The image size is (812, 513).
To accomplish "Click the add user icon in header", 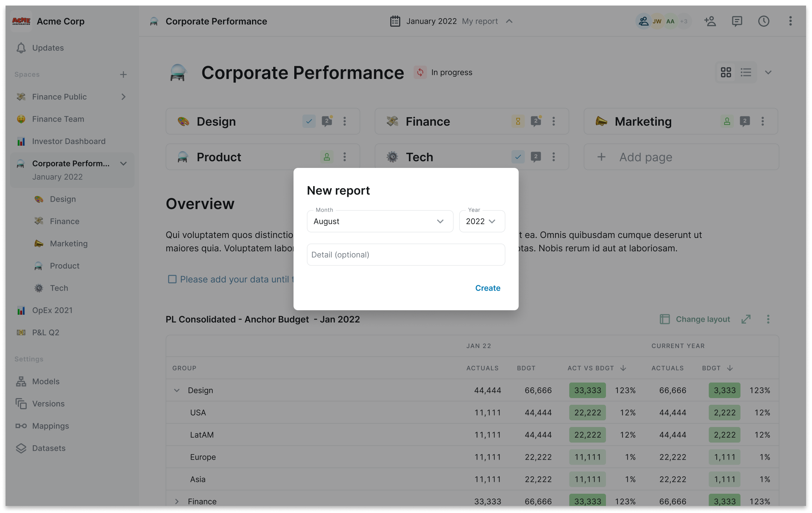I will point(710,21).
